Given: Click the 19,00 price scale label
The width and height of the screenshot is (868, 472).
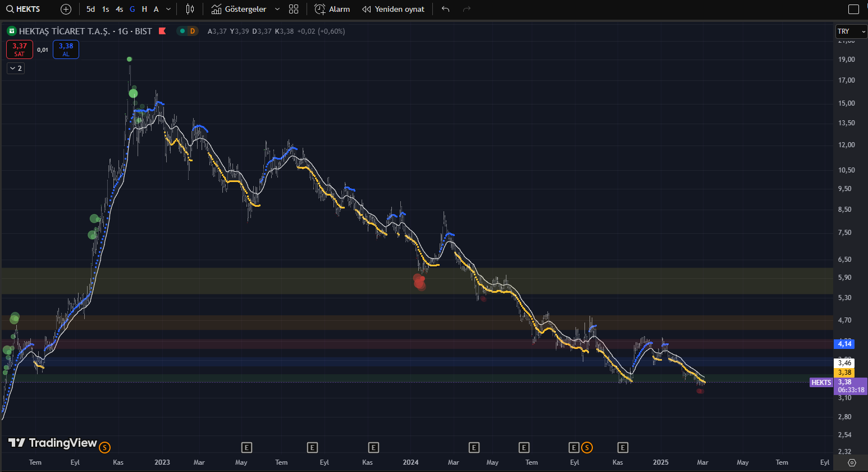Looking at the screenshot, I should tap(847, 60).
